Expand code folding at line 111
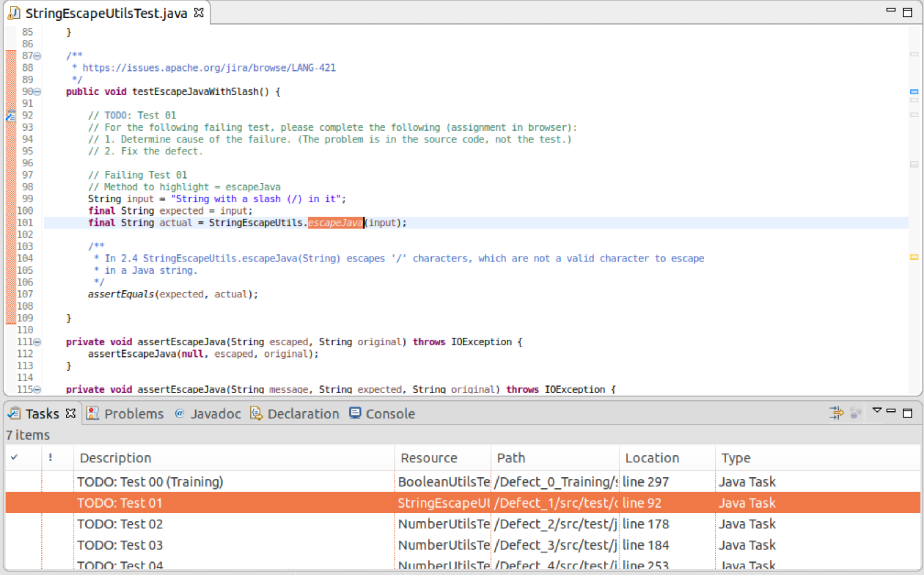The width and height of the screenshot is (924, 575). click(38, 341)
